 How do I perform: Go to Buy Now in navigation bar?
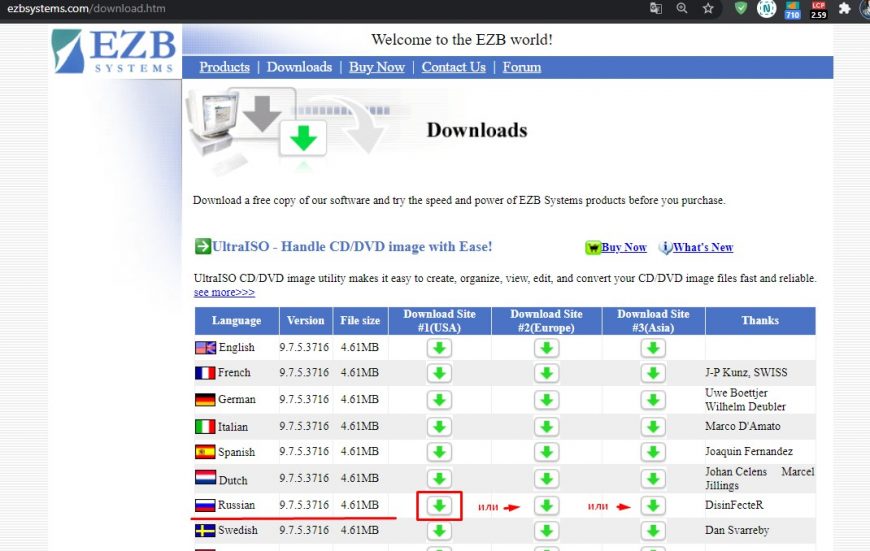377,67
